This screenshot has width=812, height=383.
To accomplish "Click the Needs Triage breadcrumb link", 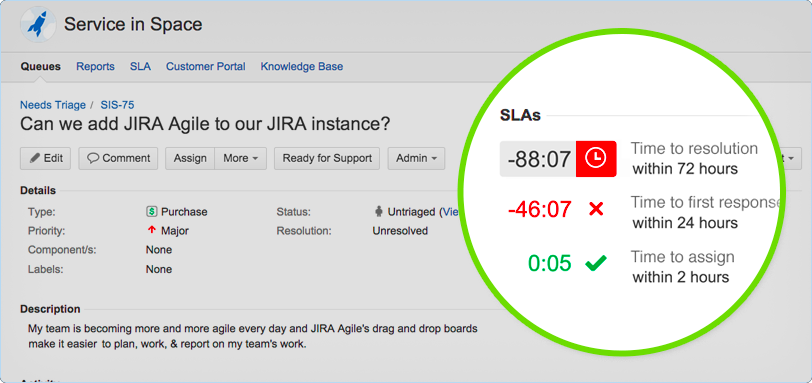I will (53, 105).
